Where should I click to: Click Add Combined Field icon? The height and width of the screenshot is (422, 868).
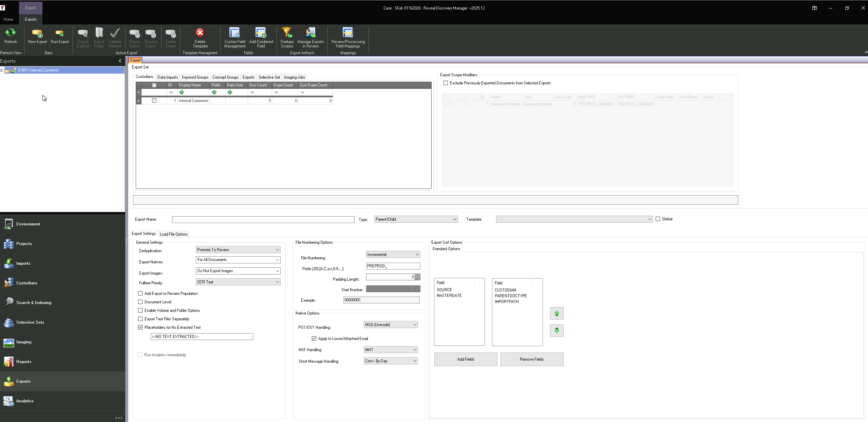point(261,33)
